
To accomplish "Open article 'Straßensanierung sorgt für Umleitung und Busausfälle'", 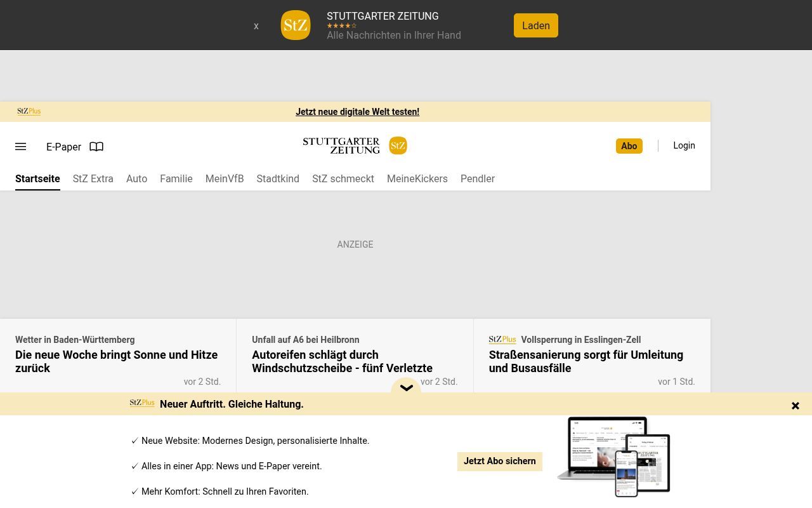I will (x=586, y=361).
